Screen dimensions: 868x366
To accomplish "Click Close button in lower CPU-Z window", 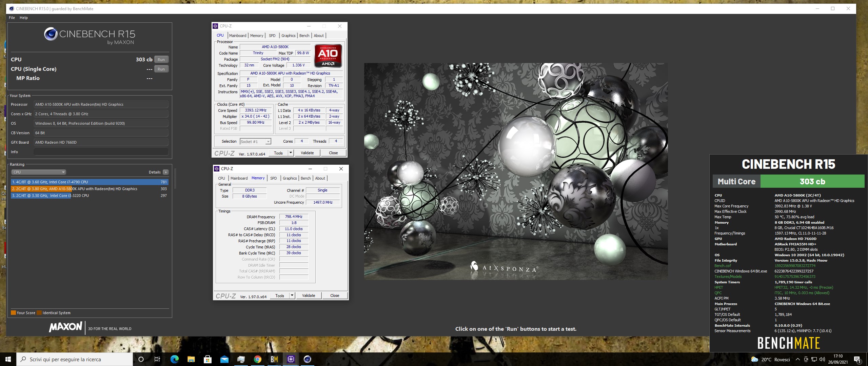I will click(x=335, y=296).
